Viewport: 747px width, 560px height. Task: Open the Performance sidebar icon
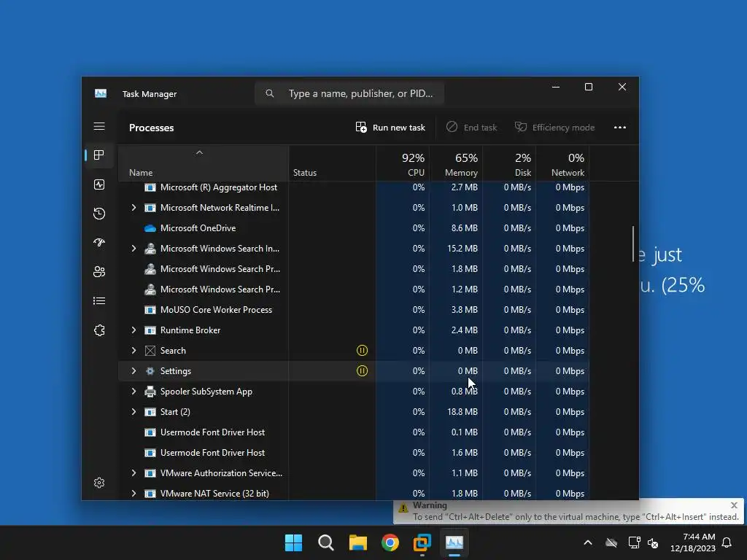[99, 184]
